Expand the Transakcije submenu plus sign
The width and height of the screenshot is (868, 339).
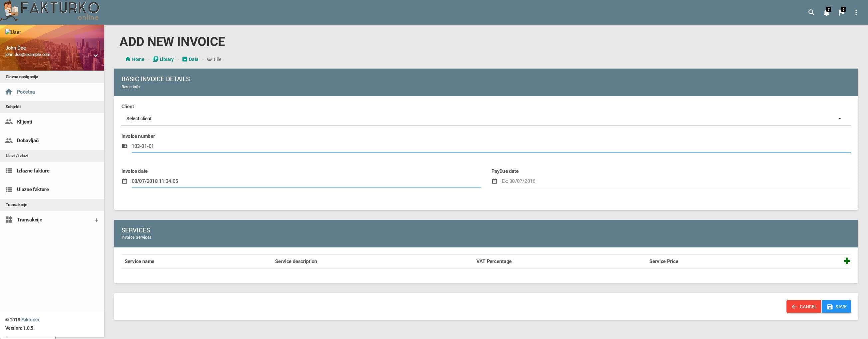96,220
